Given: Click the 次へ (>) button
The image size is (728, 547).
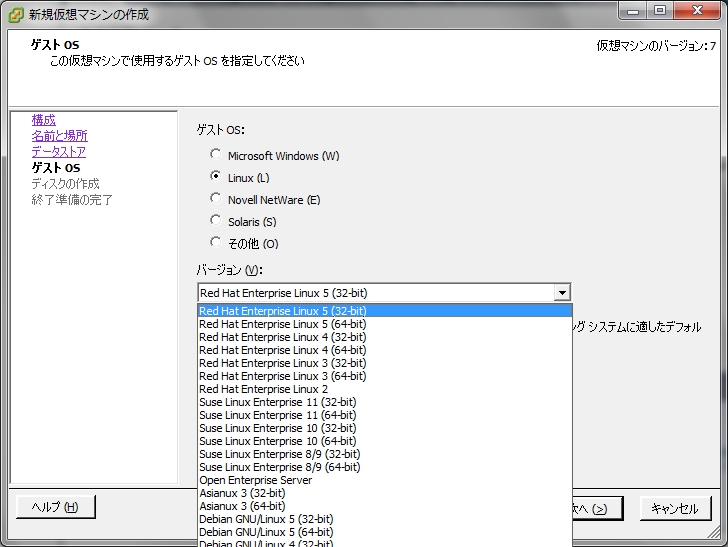Looking at the screenshot, I should point(598,508).
